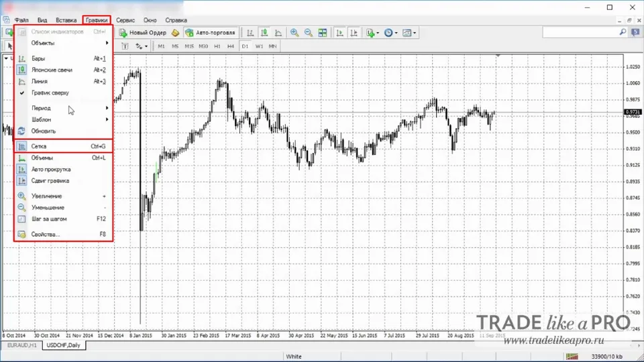The image size is (644, 362).
Task: Click the Новый Ордер button
Action: 142,33
